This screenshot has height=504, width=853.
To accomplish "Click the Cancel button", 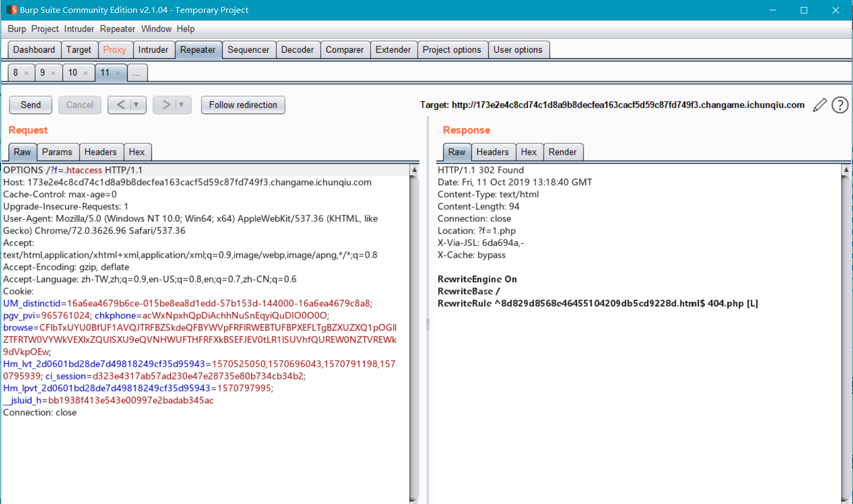I will [x=80, y=105].
